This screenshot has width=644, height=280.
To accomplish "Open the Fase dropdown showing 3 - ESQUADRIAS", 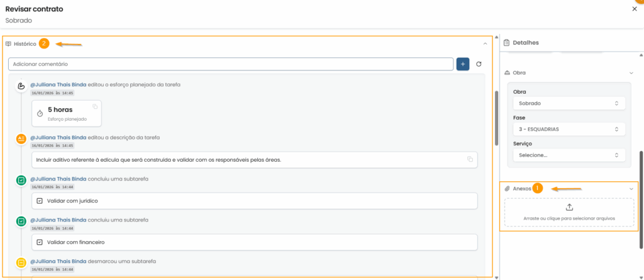I will pos(568,129).
